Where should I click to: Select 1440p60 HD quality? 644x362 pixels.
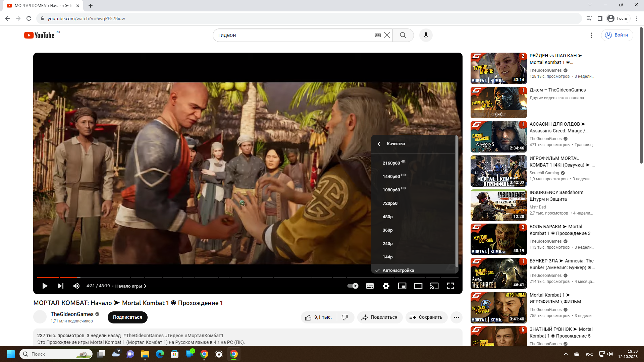click(x=413, y=176)
